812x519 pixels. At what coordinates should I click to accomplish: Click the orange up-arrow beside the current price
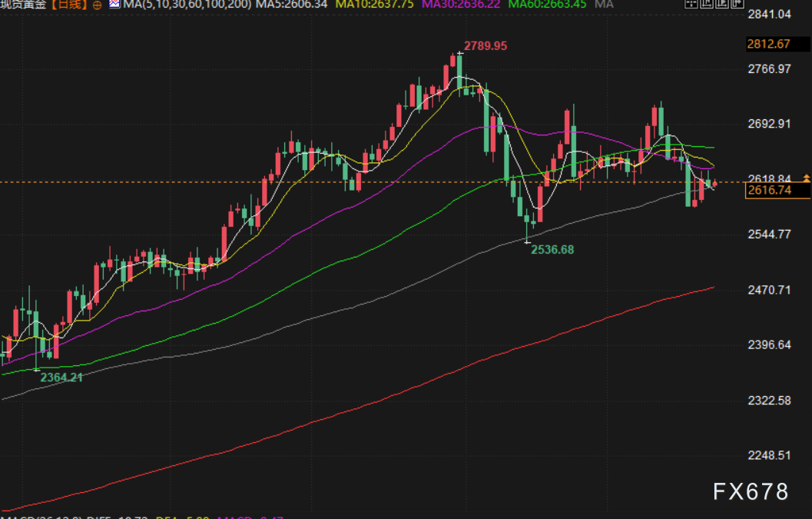(807, 178)
